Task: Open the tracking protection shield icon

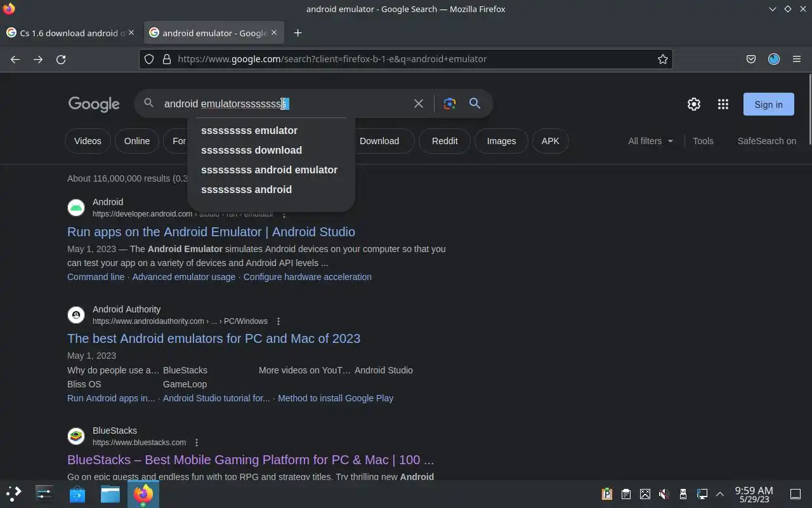Action: [x=149, y=59]
